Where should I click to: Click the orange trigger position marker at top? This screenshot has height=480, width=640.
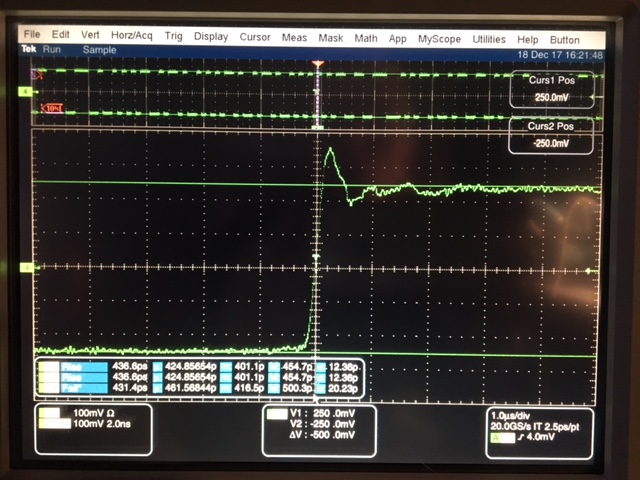[x=318, y=64]
